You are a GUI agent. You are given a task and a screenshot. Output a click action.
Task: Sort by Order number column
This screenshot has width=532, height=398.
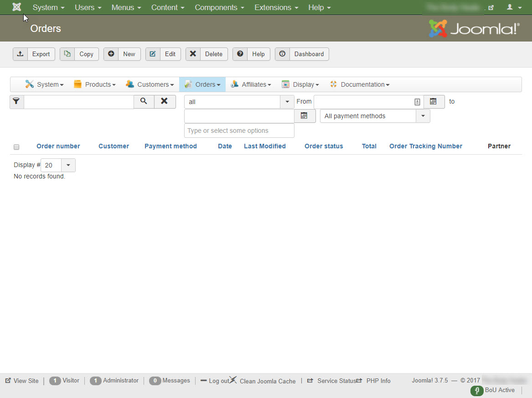point(58,146)
